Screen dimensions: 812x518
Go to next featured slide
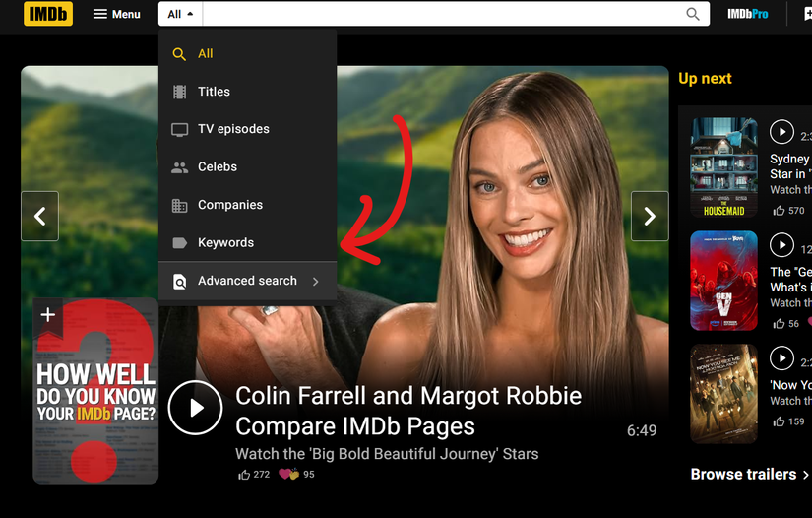click(650, 217)
